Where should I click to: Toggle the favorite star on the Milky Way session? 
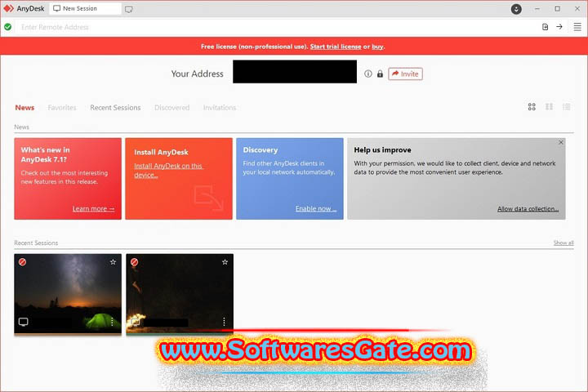[x=113, y=262]
